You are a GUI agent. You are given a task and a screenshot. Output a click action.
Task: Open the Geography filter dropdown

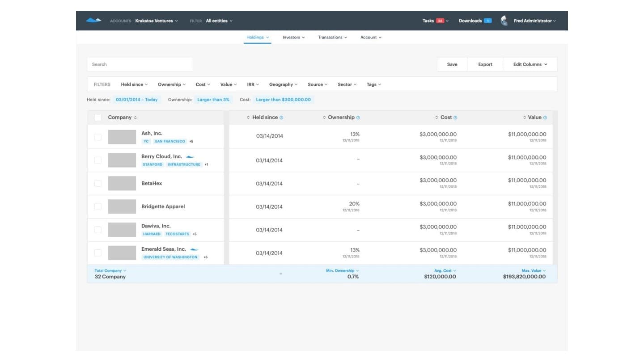[x=284, y=84]
